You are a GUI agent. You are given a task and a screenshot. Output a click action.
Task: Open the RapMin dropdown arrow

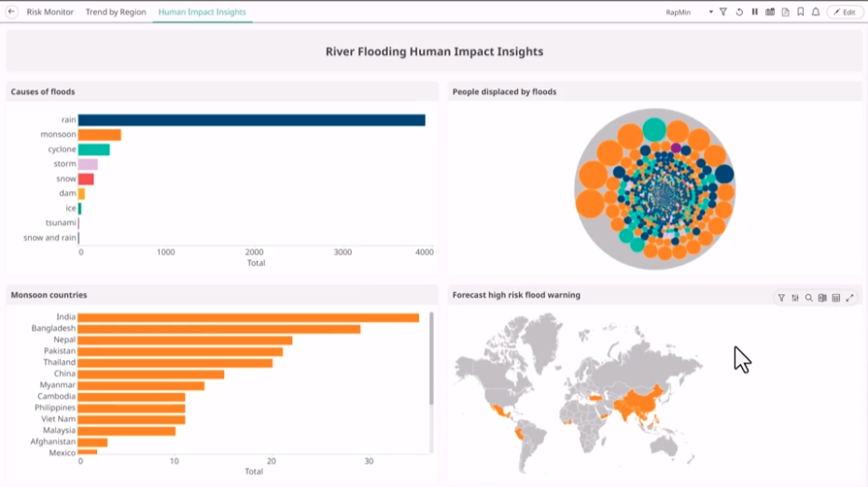(710, 12)
